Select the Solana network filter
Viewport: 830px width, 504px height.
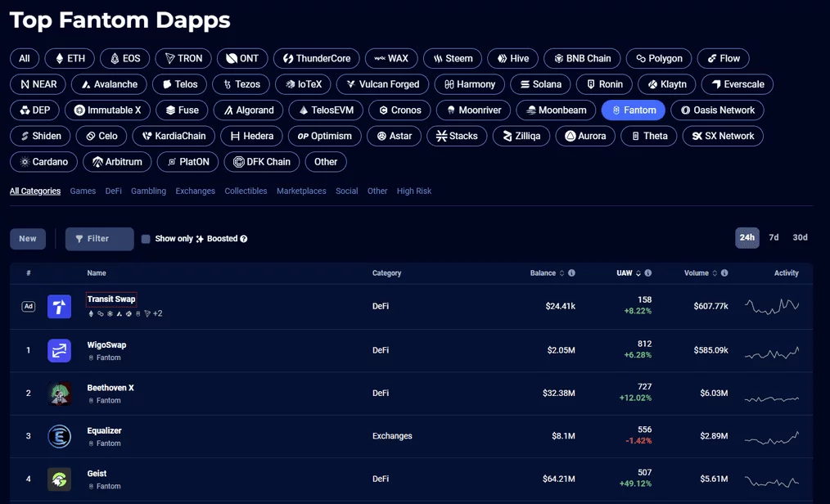(x=540, y=83)
